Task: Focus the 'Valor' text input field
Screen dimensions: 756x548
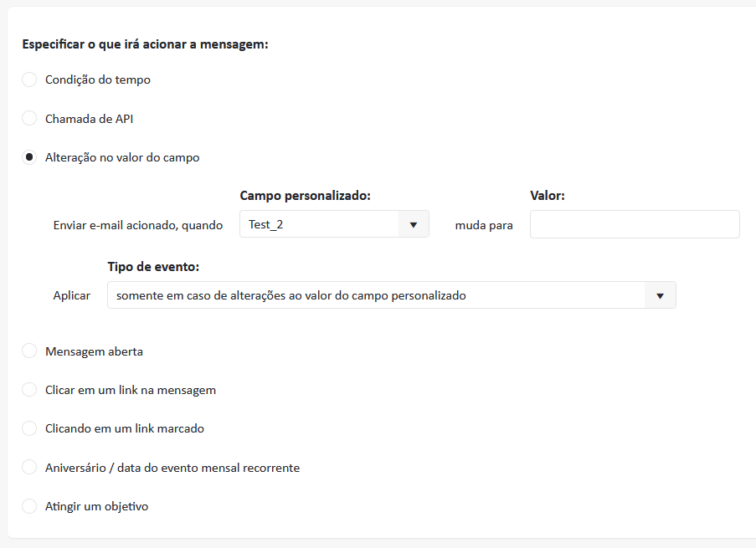Action: pos(635,224)
